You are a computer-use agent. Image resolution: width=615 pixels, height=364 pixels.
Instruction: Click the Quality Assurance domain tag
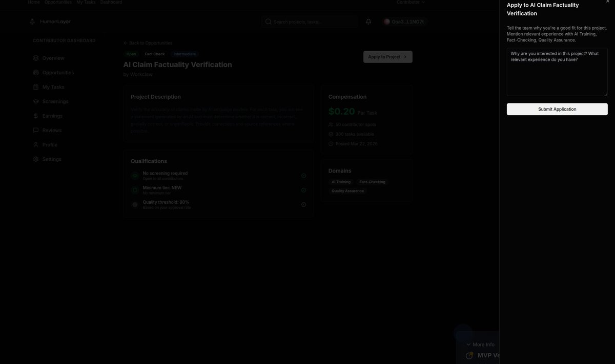(347, 191)
